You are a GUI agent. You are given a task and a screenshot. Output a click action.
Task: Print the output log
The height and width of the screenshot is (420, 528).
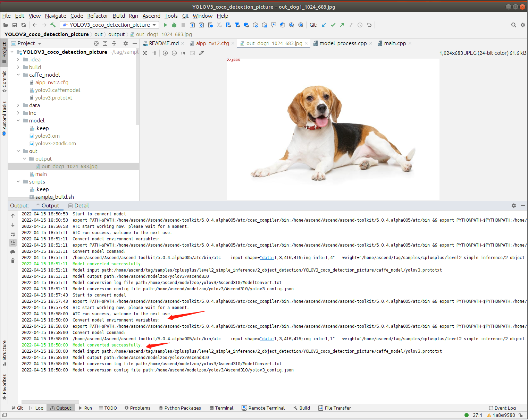pyautogui.click(x=13, y=252)
